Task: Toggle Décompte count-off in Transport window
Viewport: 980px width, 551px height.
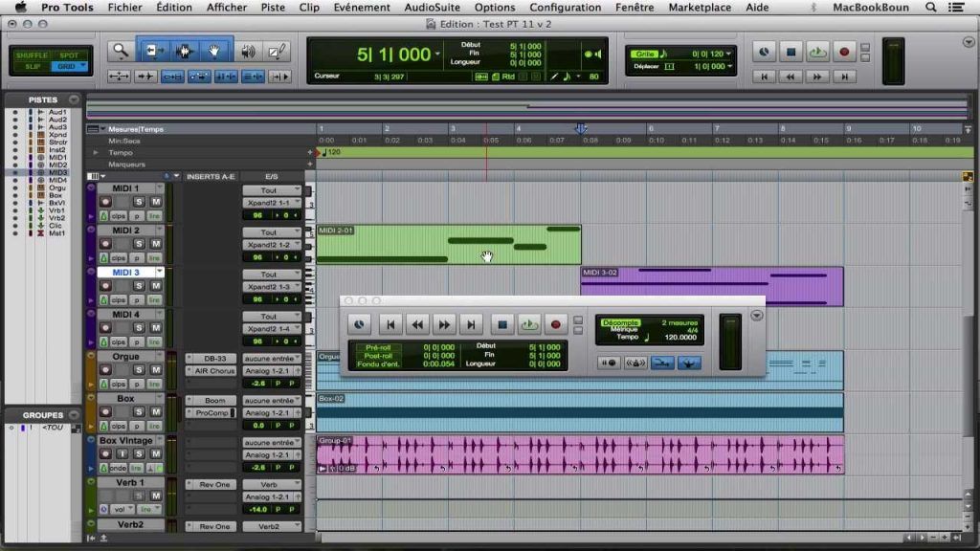Action: tap(619, 322)
